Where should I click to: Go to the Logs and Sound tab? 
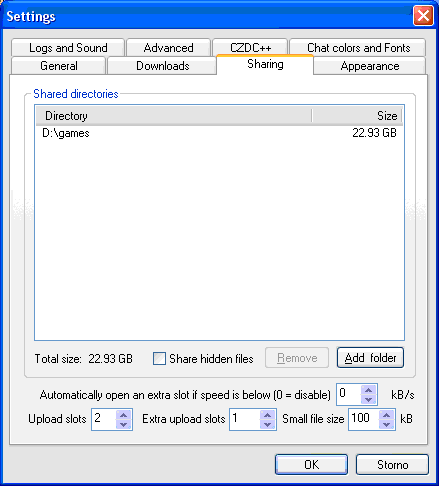coord(68,47)
